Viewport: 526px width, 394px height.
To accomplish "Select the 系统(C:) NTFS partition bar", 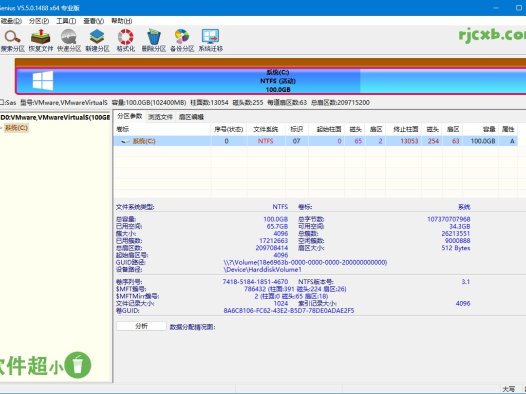I will [x=270, y=81].
